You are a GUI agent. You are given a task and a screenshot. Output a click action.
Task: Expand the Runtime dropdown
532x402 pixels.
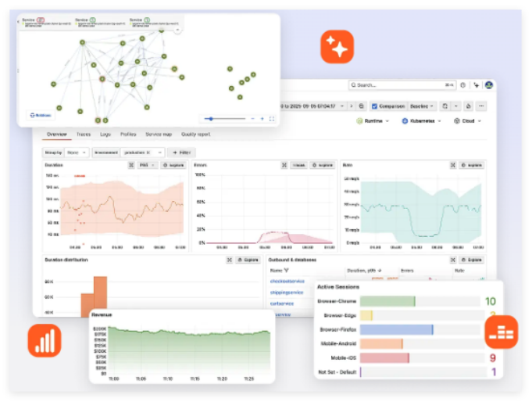point(373,121)
